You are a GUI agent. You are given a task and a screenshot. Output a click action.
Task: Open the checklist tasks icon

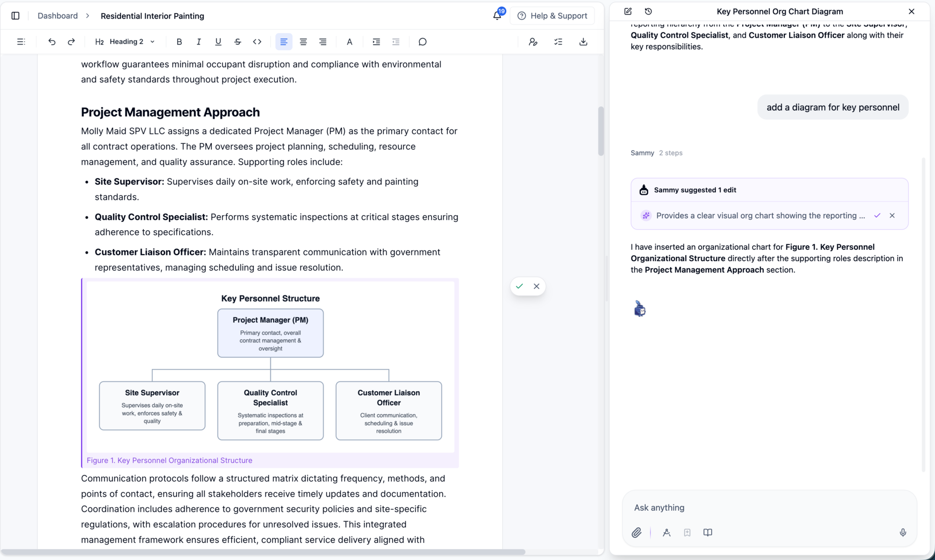coord(558,42)
